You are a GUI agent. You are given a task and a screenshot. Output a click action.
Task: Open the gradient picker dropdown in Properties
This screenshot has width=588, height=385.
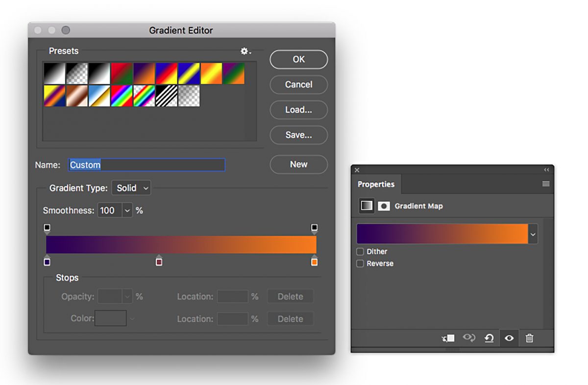533,234
